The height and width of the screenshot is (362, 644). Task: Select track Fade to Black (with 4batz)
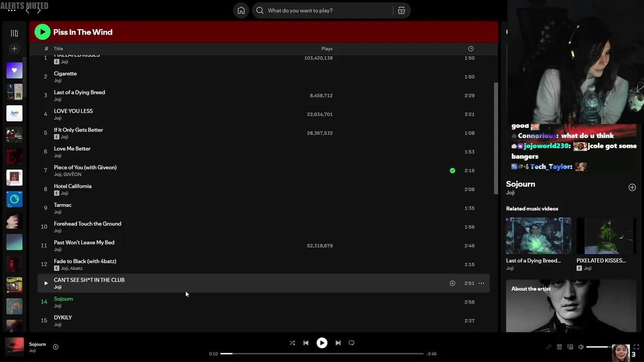click(x=85, y=261)
